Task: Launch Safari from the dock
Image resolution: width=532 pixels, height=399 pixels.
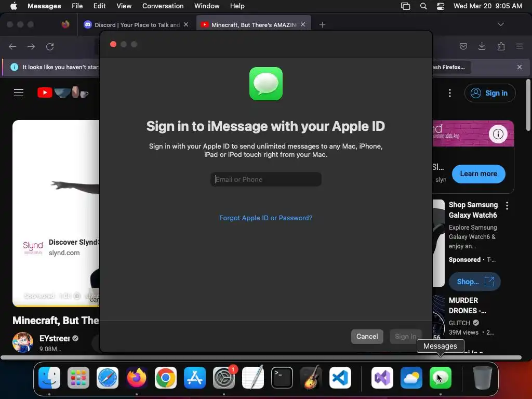Action: pos(108,378)
